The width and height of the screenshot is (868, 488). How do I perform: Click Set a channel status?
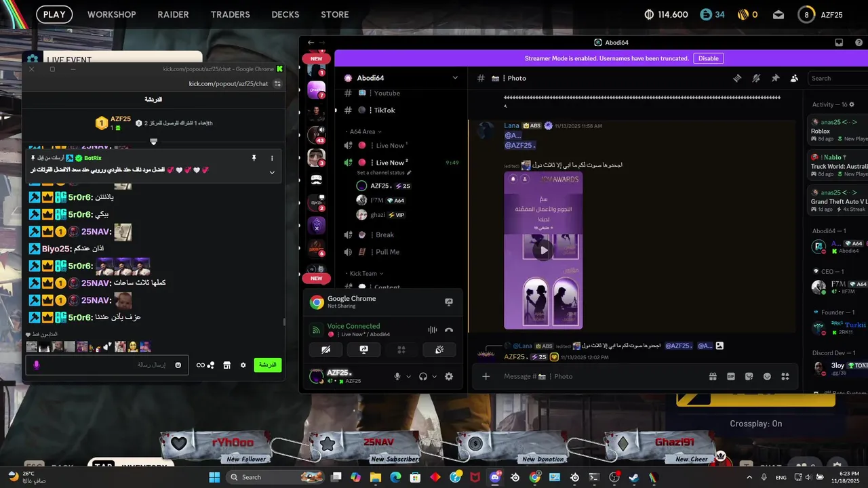point(385,173)
